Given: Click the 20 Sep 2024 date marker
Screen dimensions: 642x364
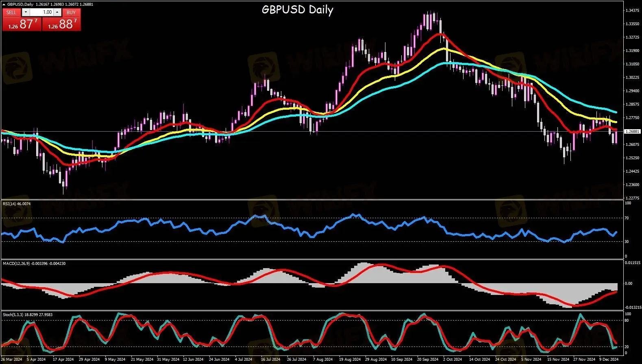Looking at the screenshot, I should point(427,359).
